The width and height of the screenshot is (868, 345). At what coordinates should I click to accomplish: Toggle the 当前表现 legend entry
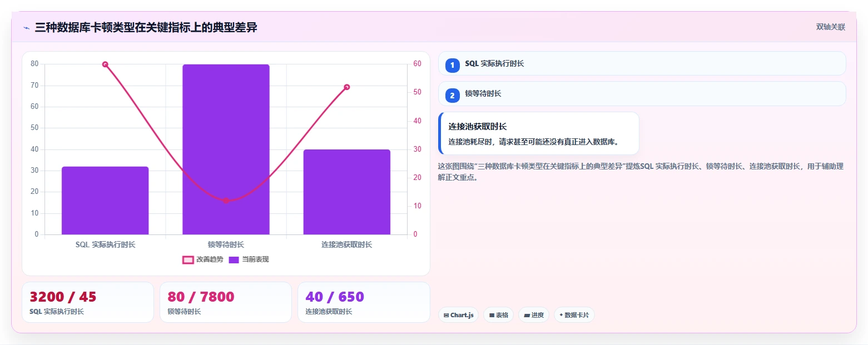coord(249,259)
